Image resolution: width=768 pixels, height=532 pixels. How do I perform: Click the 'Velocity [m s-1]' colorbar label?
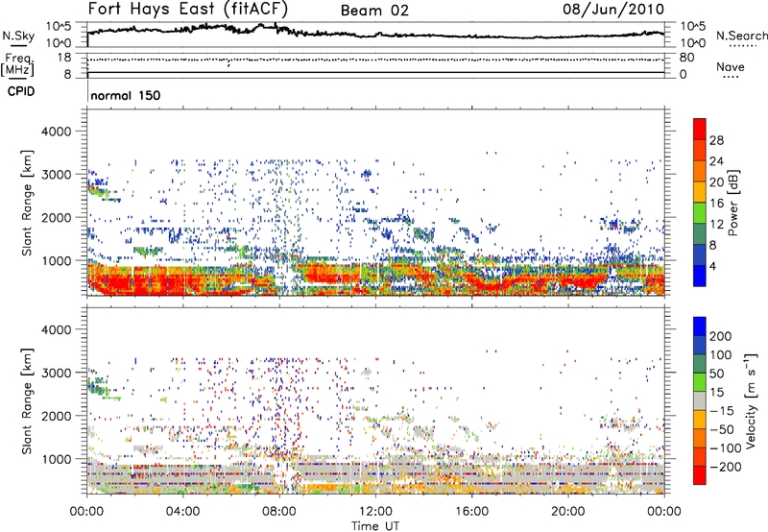(750, 400)
